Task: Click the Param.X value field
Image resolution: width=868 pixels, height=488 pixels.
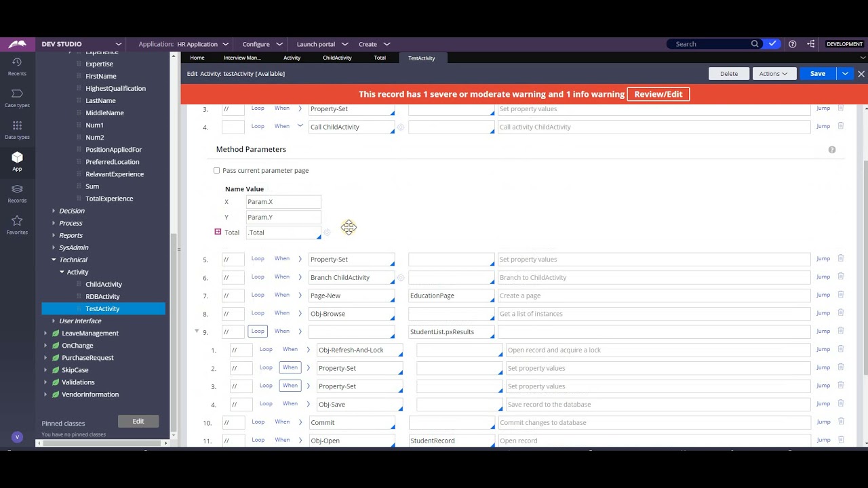Action: 283,202
